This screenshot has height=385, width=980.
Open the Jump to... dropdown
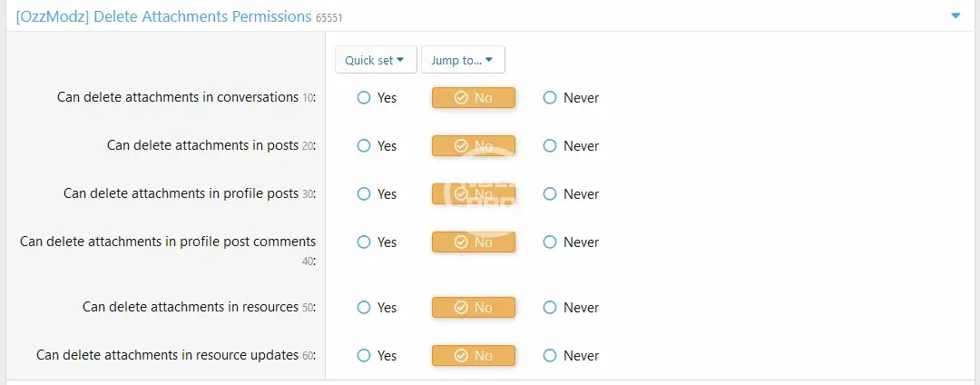point(463,60)
